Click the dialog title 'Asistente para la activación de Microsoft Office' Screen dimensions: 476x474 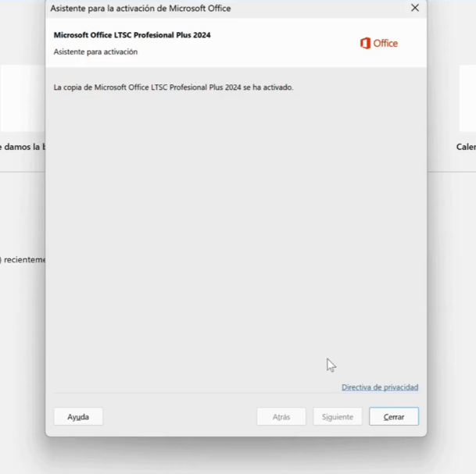[141, 8]
